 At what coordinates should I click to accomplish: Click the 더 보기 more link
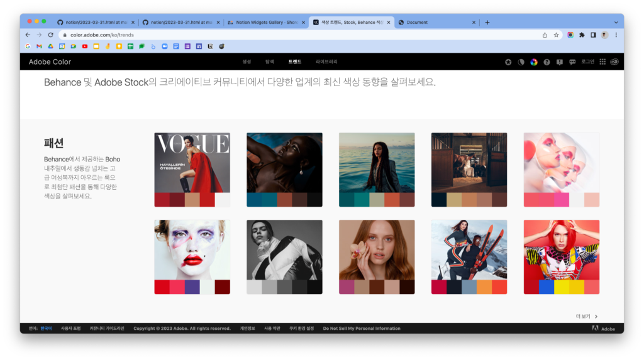(587, 317)
